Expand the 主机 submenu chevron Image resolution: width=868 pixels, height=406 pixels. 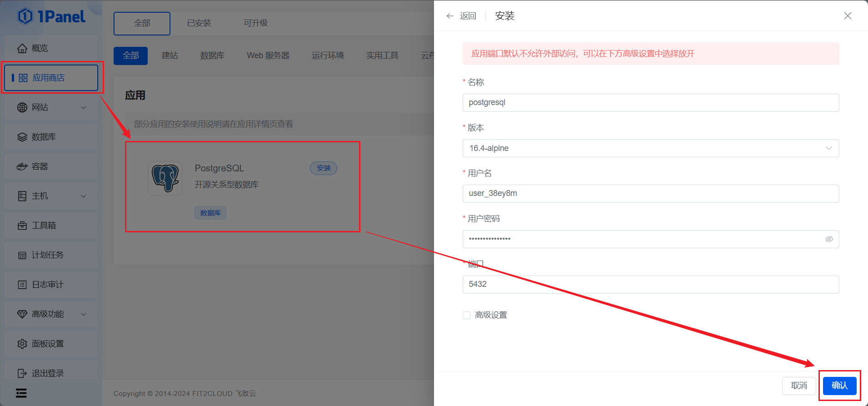[83, 196]
